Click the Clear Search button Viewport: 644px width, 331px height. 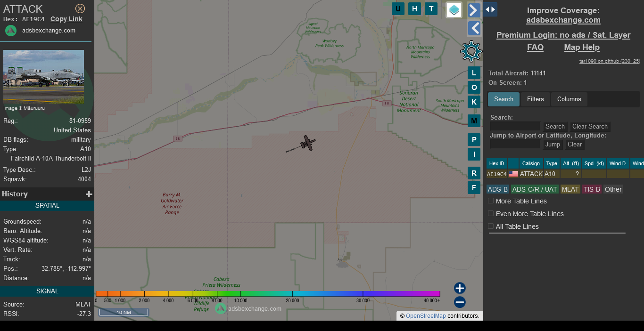pos(590,127)
